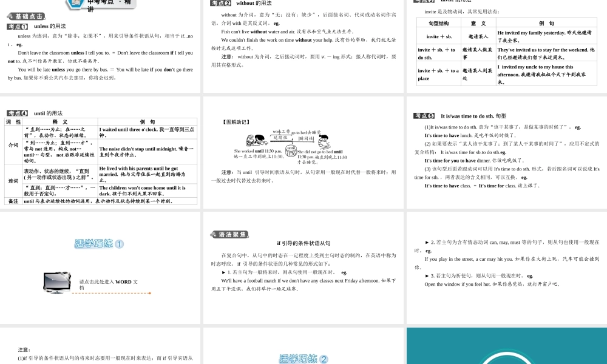Click the 考点5 It is/was time to do sth. heading

tap(460, 116)
